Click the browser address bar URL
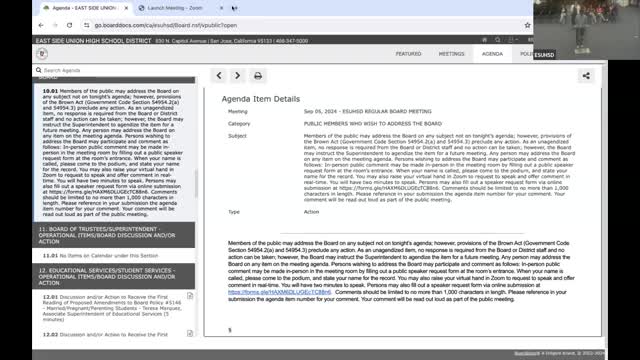 pos(166,25)
